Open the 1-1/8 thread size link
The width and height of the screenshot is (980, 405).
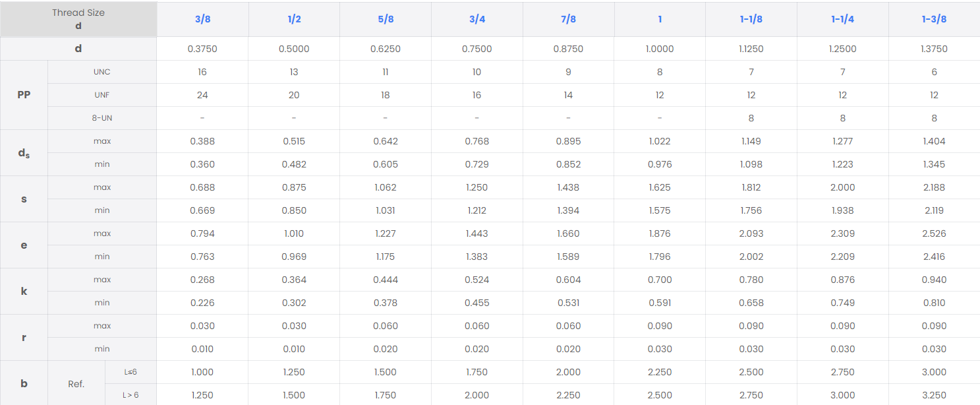tap(751, 19)
